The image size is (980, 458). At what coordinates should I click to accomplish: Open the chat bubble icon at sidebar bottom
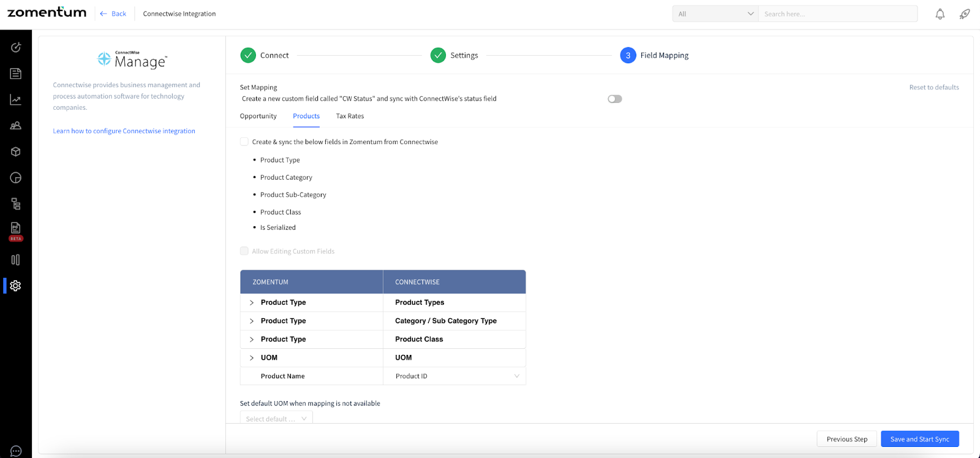pos(16,451)
